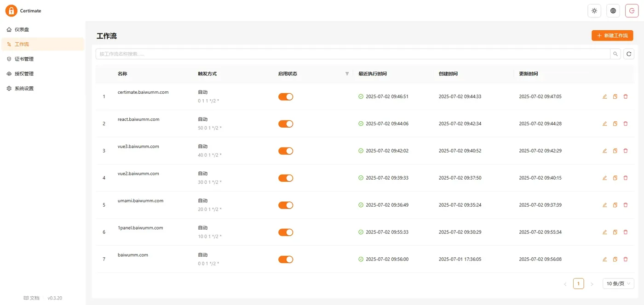Toggle the light/dark theme sun icon
This screenshot has height=305, width=644.
(x=594, y=11)
